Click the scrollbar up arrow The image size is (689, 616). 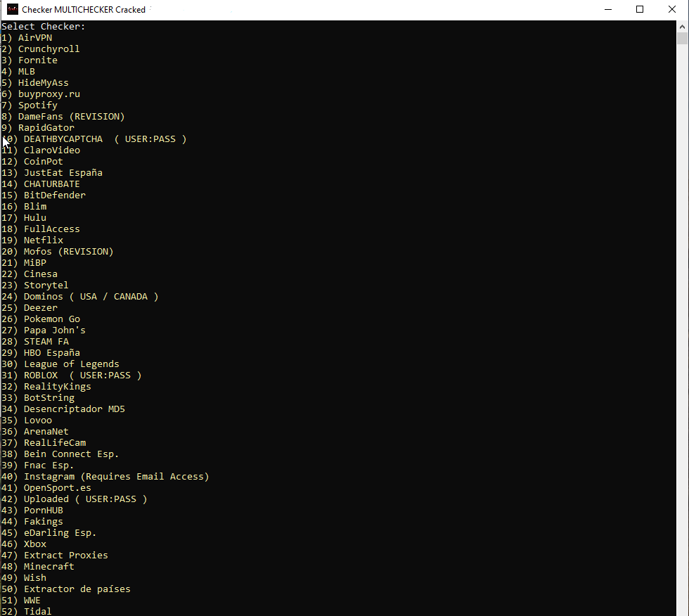pyautogui.click(x=682, y=27)
